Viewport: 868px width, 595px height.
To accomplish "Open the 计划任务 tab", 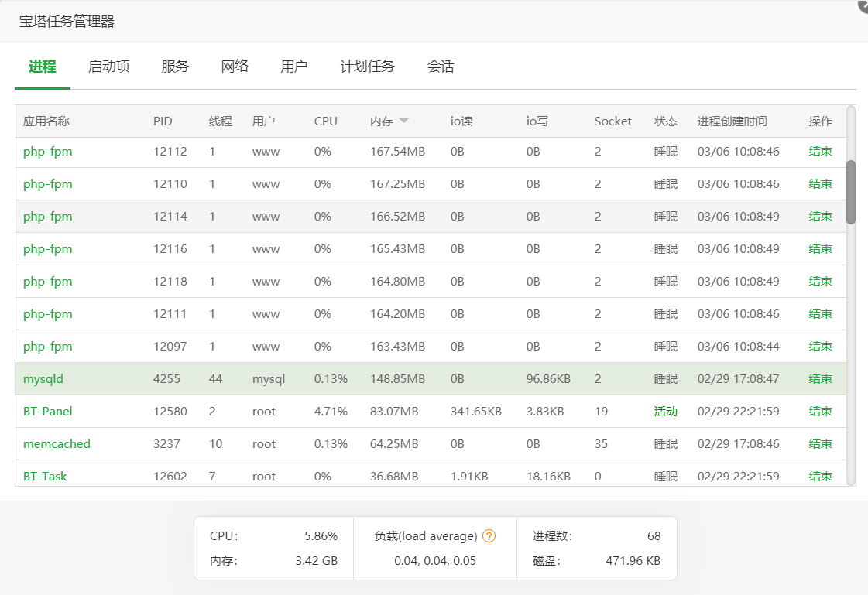I will click(x=367, y=67).
